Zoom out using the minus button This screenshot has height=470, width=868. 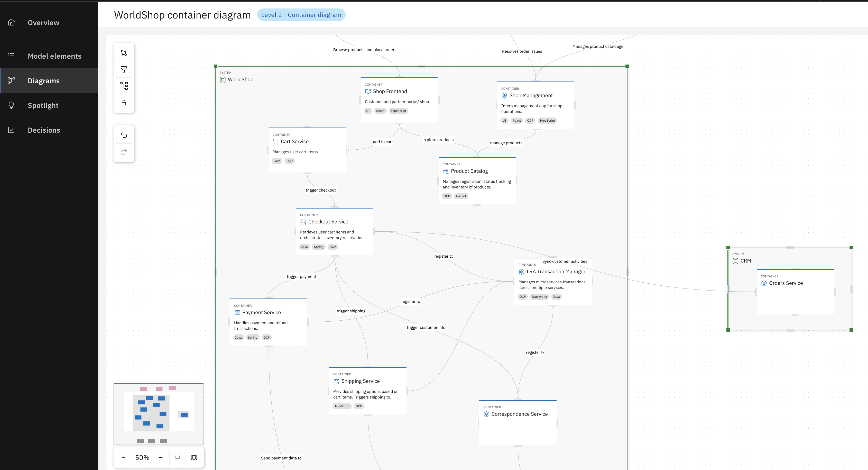161,457
